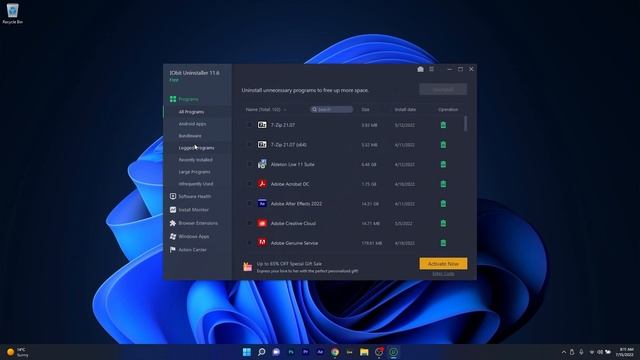Screen dimensions: 640x360
Task: Click the trash icon for Adobe After Effects 2022
Action: tap(443, 204)
